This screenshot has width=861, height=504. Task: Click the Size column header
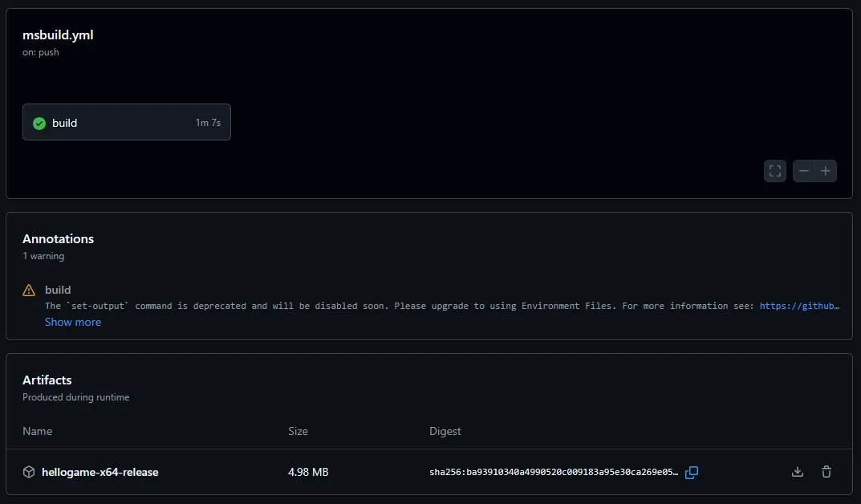[x=298, y=431]
